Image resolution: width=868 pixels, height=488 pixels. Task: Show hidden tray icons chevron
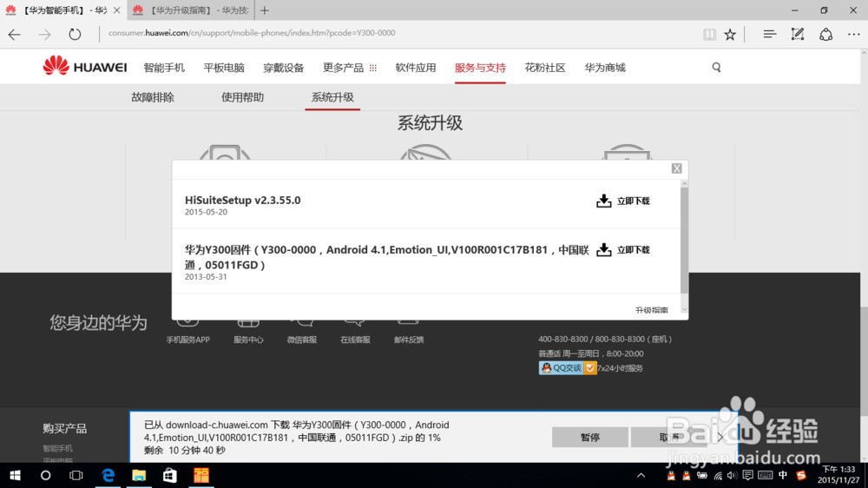pos(641,475)
